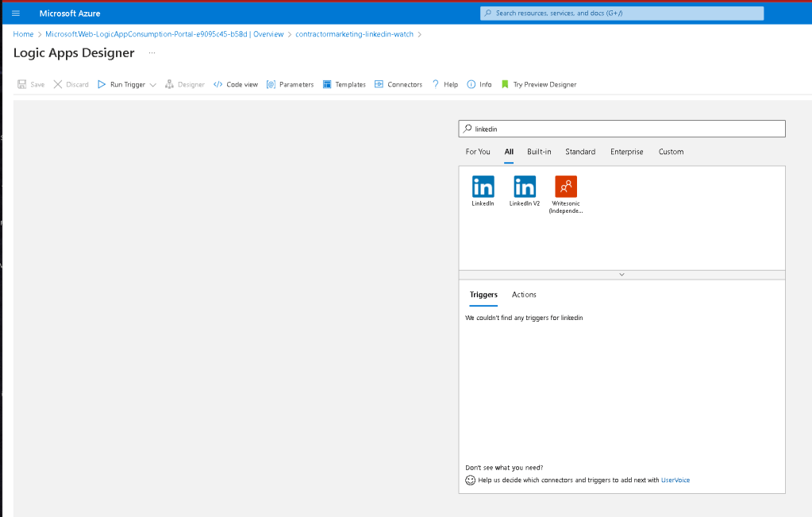Open the ellipsis menu next to Logic Apps Designer

(x=152, y=53)
